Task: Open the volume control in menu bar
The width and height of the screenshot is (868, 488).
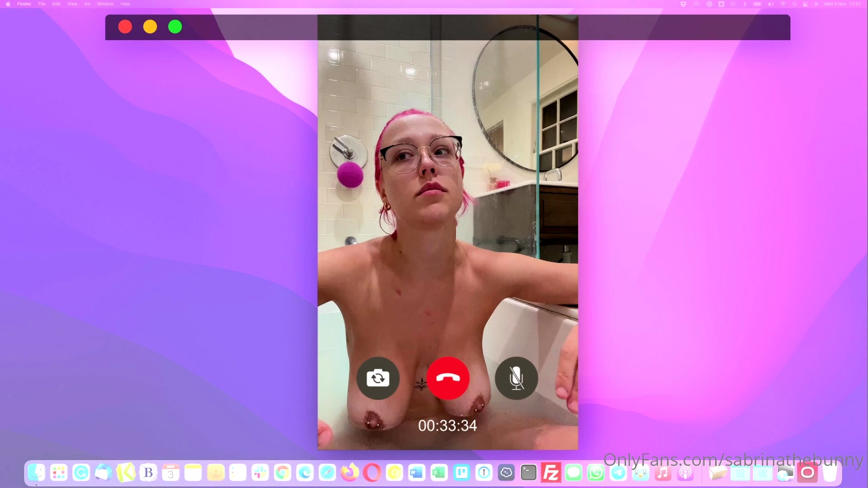Action: (770, 4)
